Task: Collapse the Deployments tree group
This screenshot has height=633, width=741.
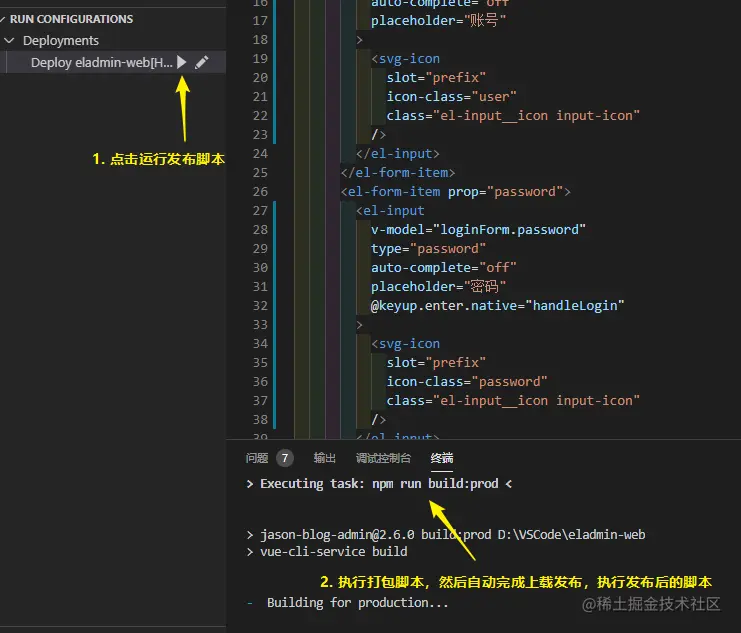Action: click(x=9, y=41)
